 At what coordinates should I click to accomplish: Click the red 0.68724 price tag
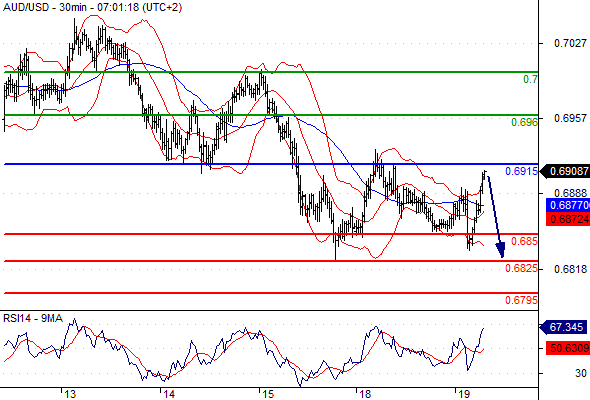click(568, 219)
